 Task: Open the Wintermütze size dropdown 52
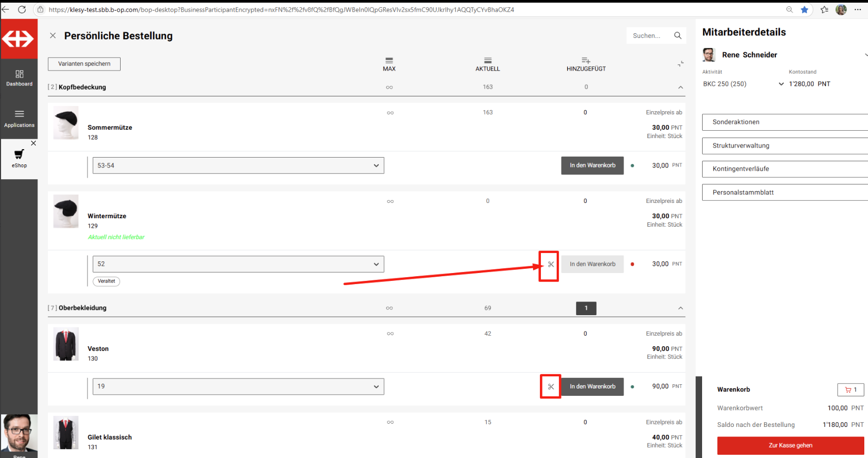pos(238,264)
